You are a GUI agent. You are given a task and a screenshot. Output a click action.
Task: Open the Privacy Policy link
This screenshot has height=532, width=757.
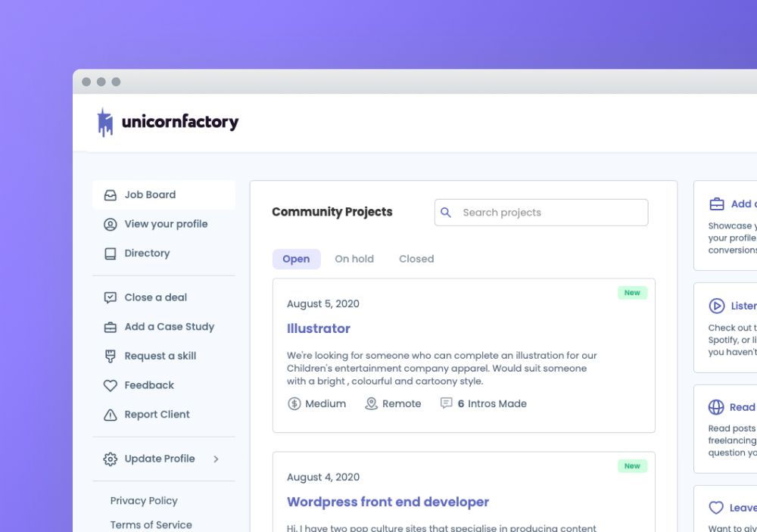[x=144, y=501]
